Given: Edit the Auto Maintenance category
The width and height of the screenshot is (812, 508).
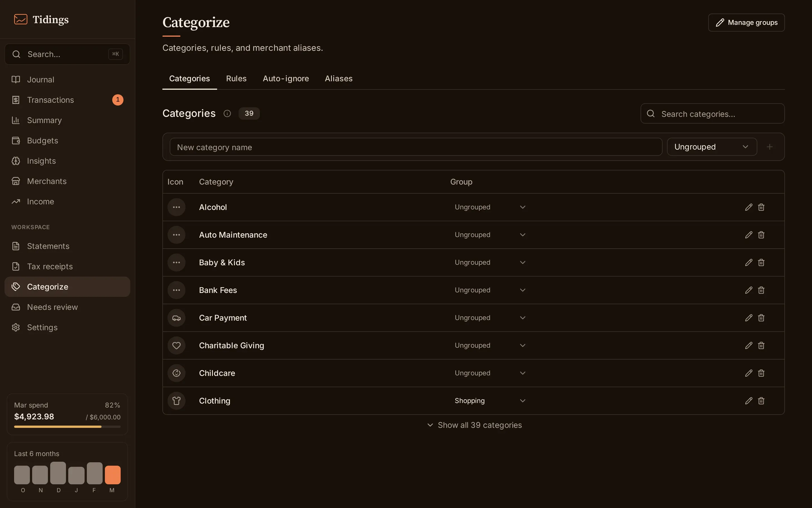Looking at the screenshot, I should click(749, 235).
